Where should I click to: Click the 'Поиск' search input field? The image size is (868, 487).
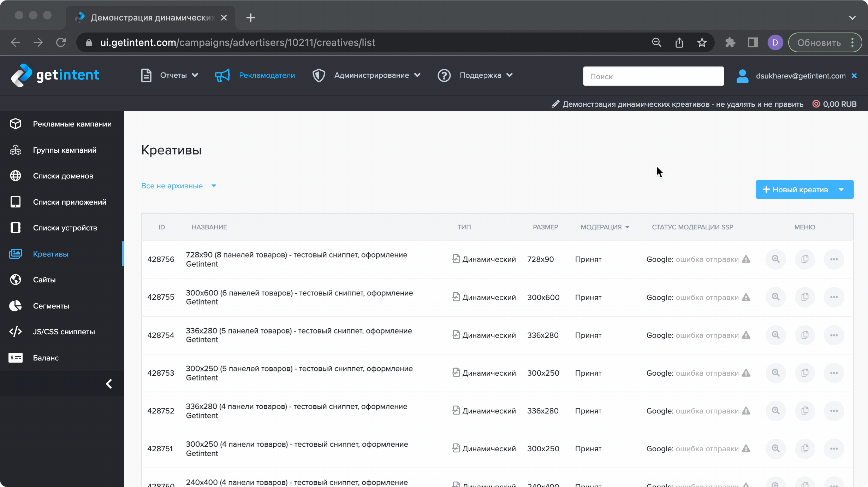point(653,76)
